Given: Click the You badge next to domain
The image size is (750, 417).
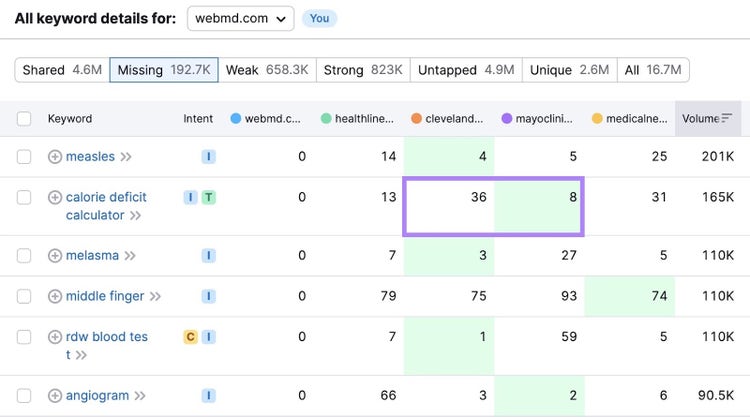Looking at the screenshot, I should pyautogui.click(x=320, y=19).
